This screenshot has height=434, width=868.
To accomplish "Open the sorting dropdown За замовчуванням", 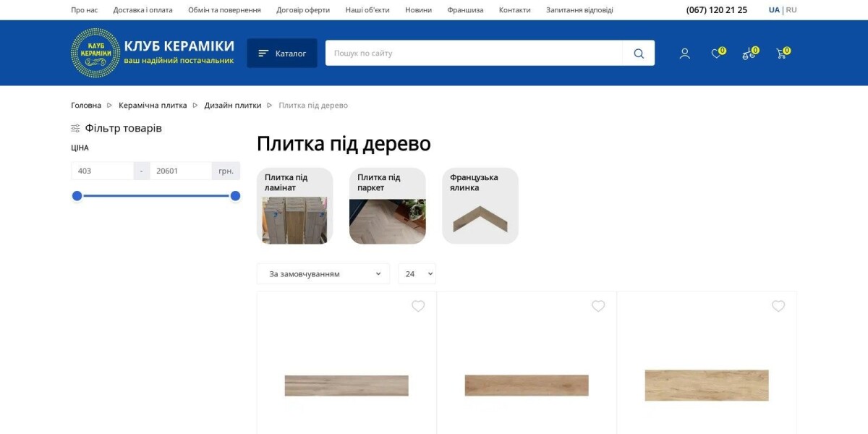I will (323, 273).
